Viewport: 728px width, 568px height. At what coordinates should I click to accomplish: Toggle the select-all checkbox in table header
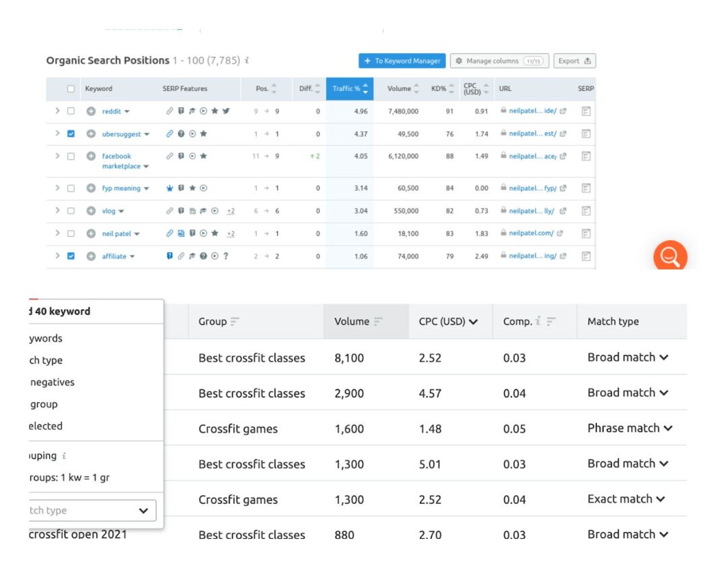pos(71,89)
